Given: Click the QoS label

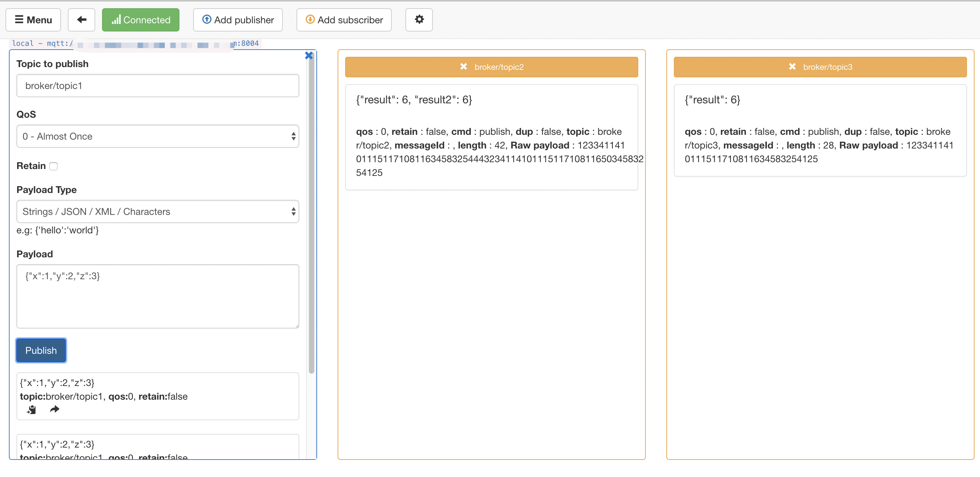Looking at the screenshot, I should pyautogui.click(x=26, y=114).
